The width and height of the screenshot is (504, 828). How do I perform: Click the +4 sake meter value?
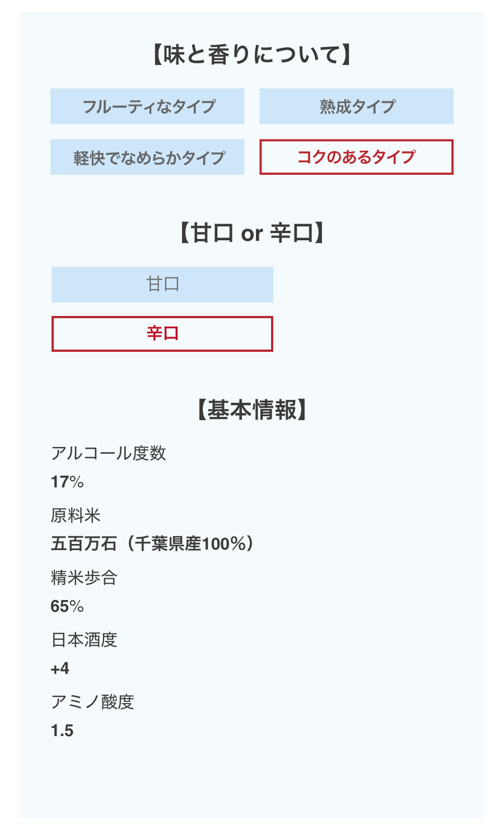(60, 668)
